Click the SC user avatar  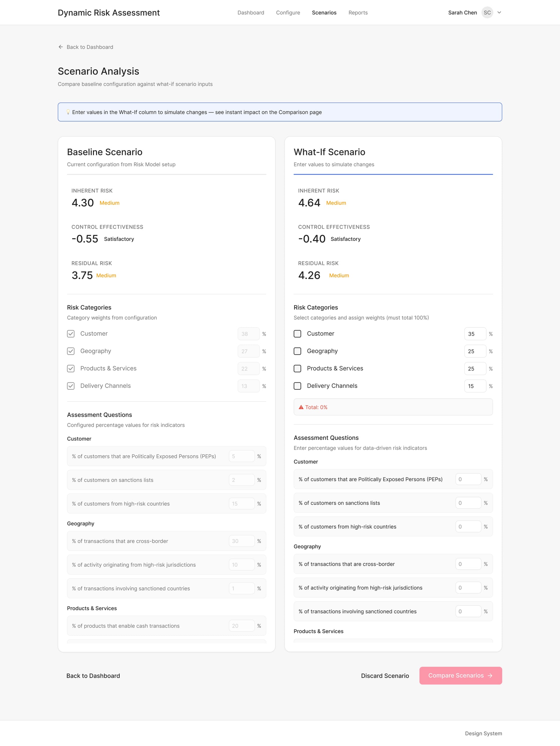coord(487,12)
